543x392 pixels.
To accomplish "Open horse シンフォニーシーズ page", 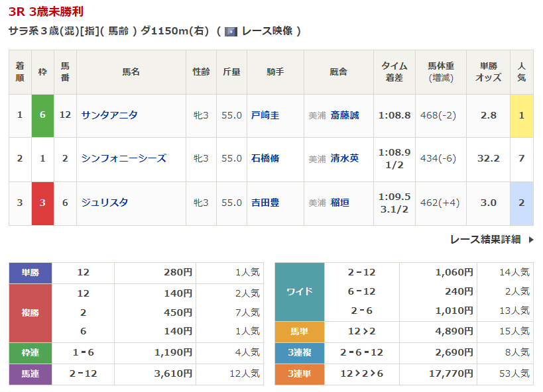I will [123, 158].
